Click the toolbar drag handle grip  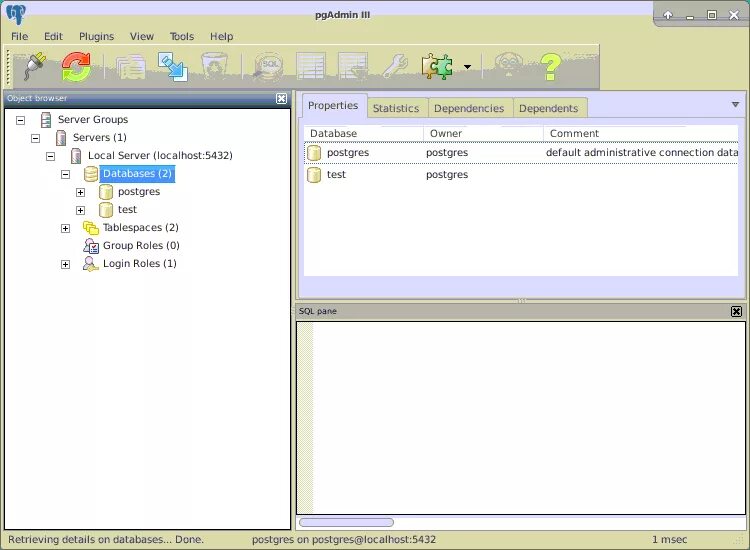coord(8,67)
